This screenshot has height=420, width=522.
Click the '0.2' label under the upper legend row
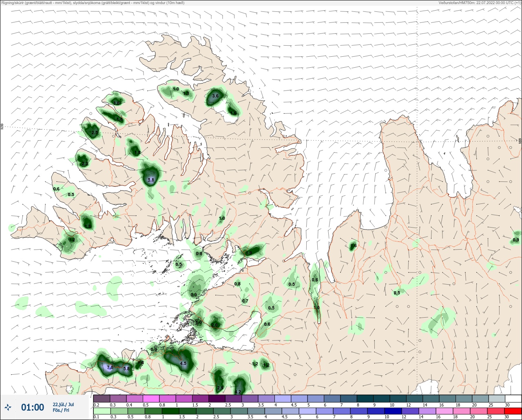(96, 405)
